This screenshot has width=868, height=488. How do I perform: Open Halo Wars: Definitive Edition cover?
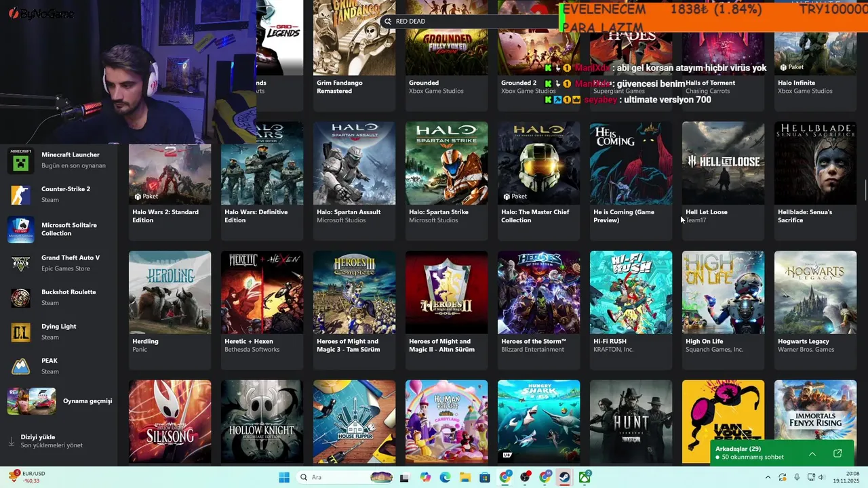click(x=262, y=163)
